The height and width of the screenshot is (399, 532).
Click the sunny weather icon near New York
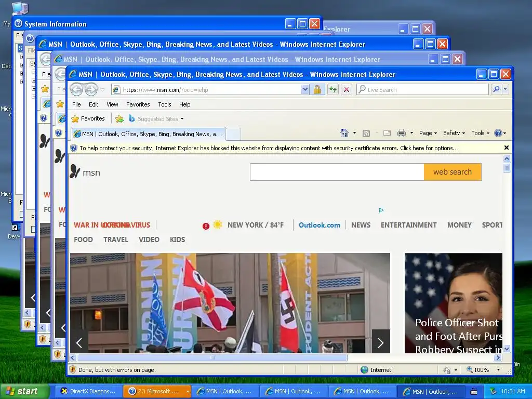[218, 224]
